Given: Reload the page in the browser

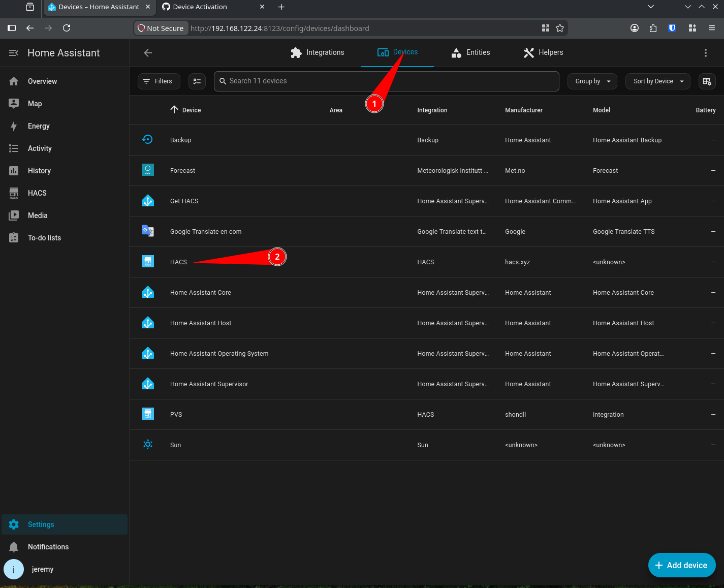Looking at the screenshot, I should pyautogui.click(x=67, y=28).
